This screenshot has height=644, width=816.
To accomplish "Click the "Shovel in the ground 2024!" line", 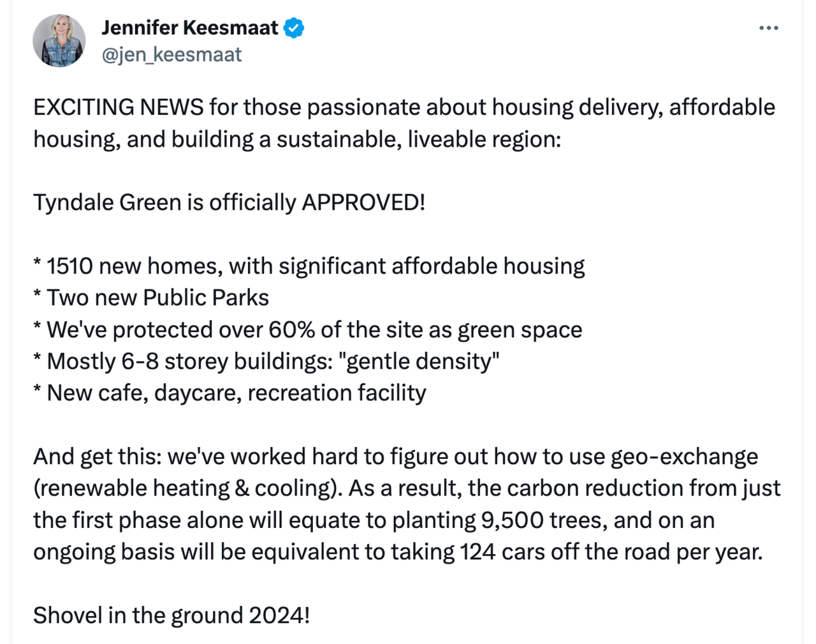I will (x=171, y=615).
